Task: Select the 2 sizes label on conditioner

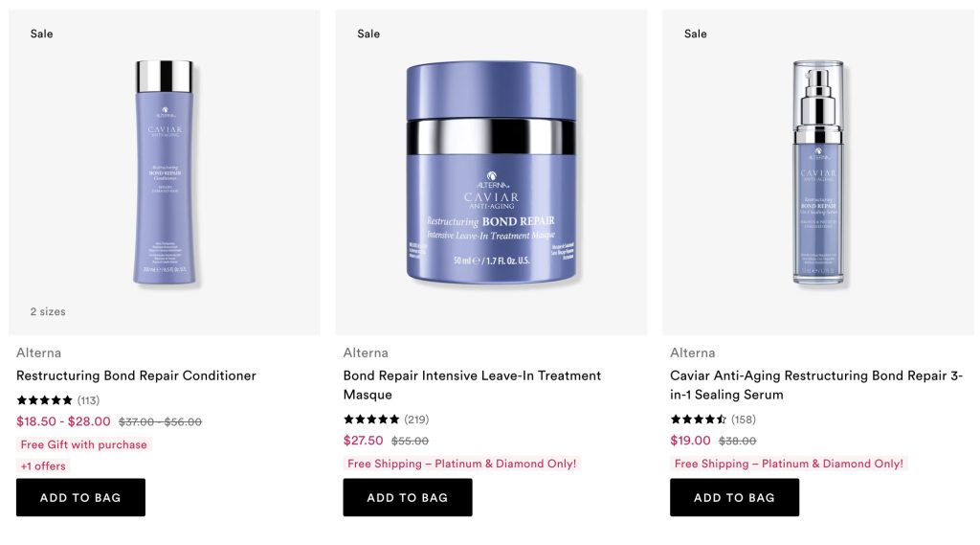Action: pyautogui.click(x=48, y=311)
